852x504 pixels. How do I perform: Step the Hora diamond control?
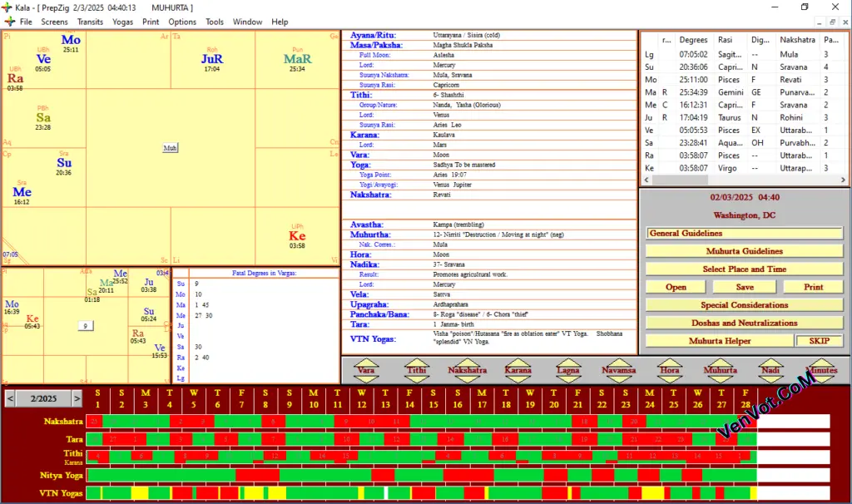pos(670,370)
